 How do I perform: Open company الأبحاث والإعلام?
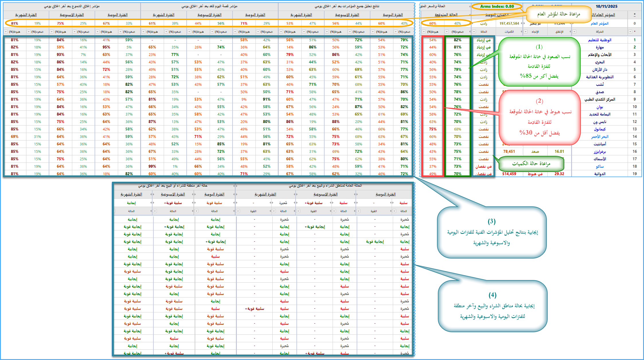point(600,55)
